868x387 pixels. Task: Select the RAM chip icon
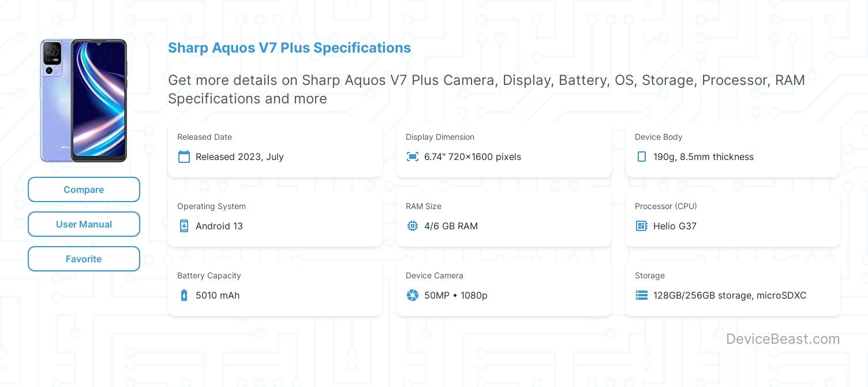413,226
